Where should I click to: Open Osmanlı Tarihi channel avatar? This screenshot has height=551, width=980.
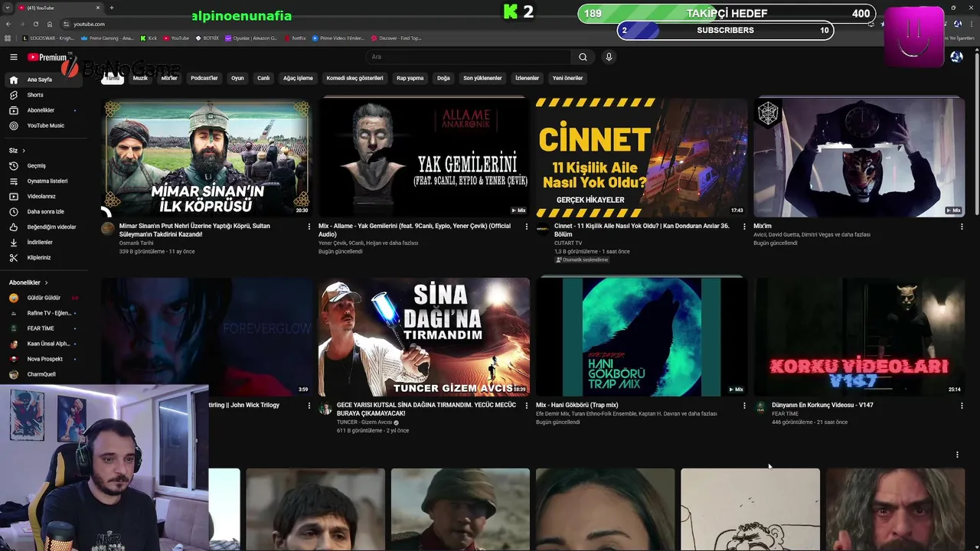[108, 228]
